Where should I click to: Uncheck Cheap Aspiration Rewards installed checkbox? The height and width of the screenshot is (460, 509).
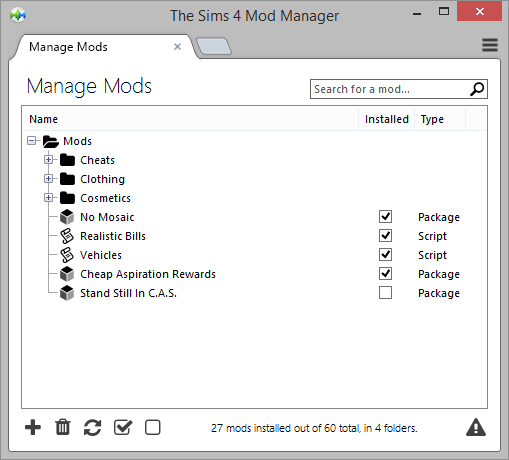pyautogui.click(x=385, y=274)
